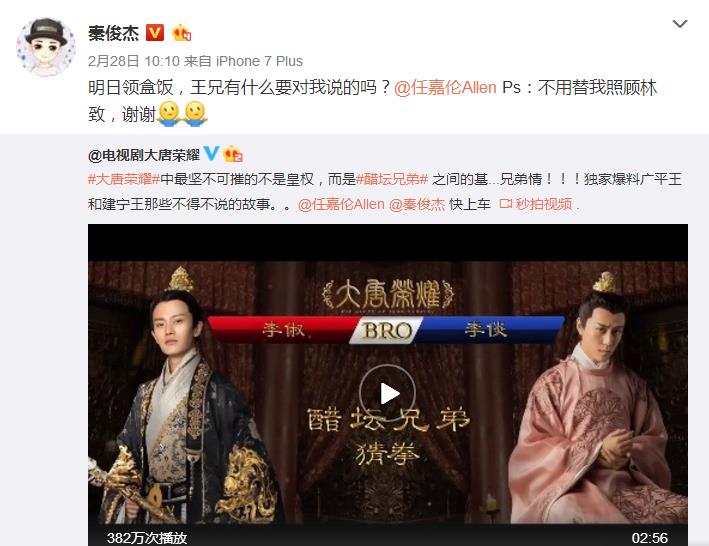Click the membership crown badge beside 秦俊杰
Screen dimensions: 709x546
click(x=181, y=33)
